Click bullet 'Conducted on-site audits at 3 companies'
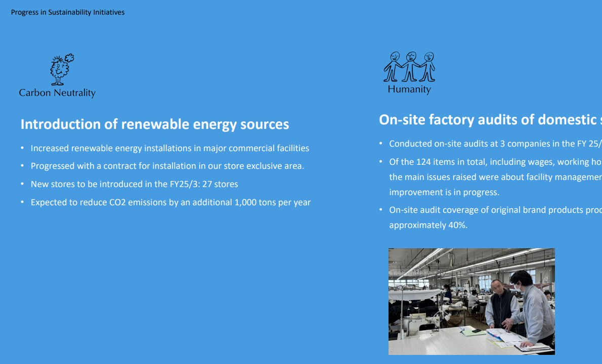Screen dimensions: 602x364 click(x=495, y=144)
